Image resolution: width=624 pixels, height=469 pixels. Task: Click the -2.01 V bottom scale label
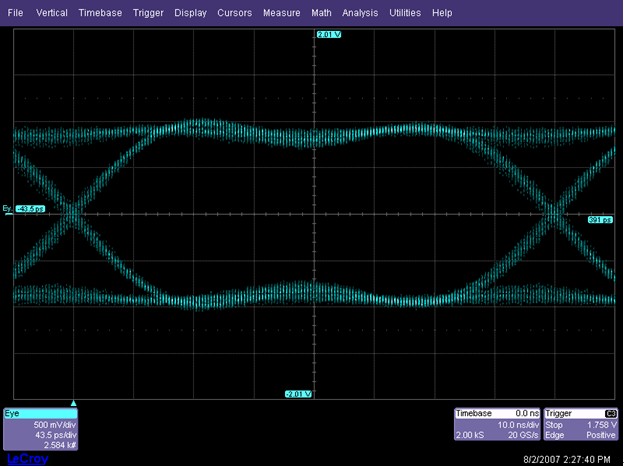click(x=299, y=393)
